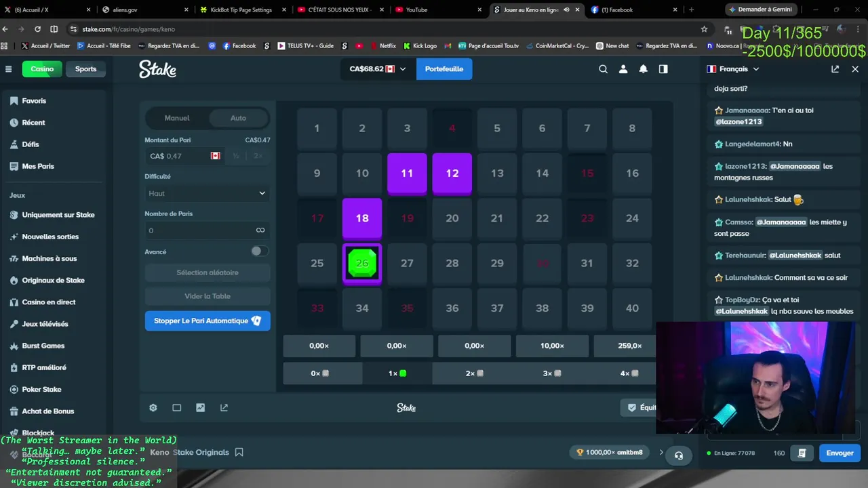Open Achat de Bonus category
868x488 pixels.
tap(48, 411)
